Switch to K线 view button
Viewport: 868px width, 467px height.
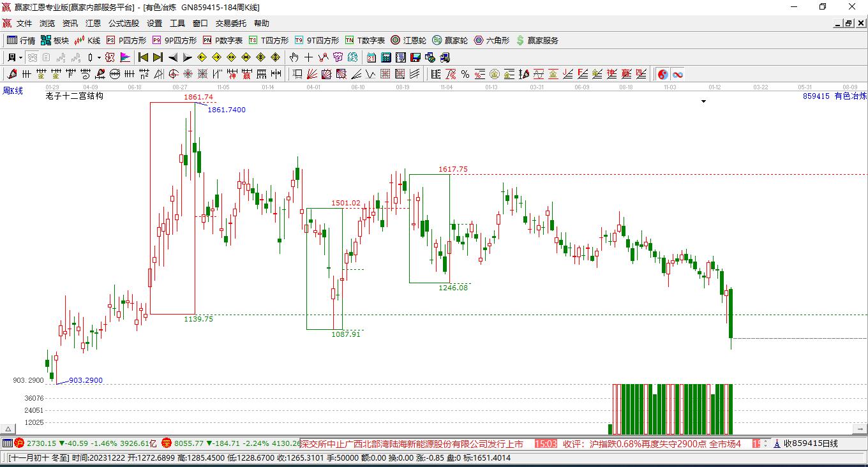coord(88,40)
